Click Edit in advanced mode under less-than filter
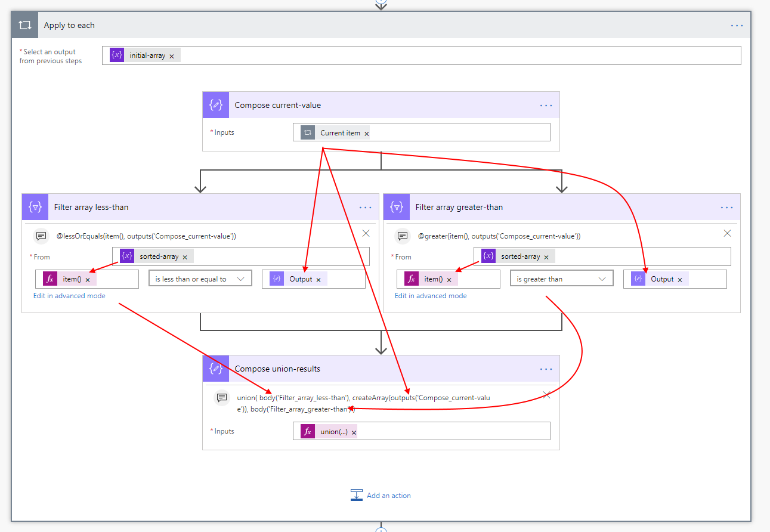The height and width of the screenshot is (532, 770). [69, 296]
